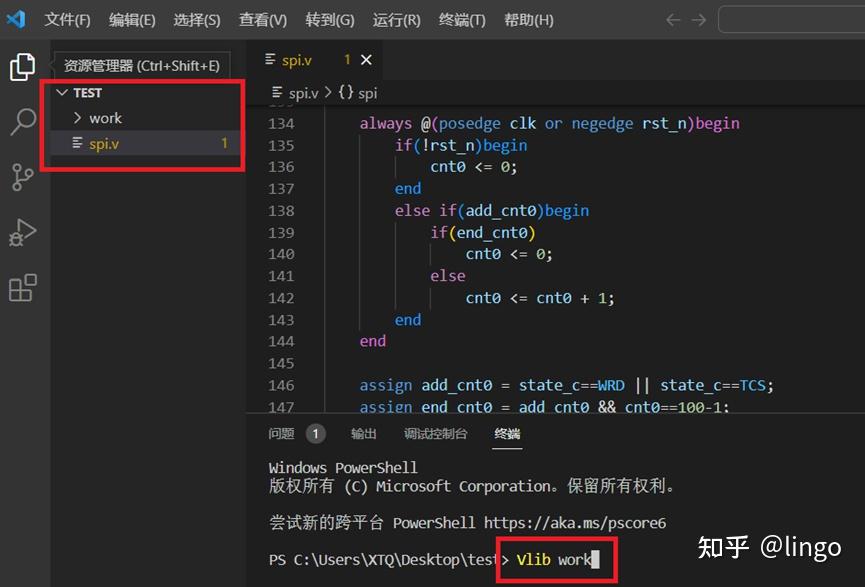The width and height of the screenshot is (865, 587).
Task: Open the Source Control icon
Action: (x=22, y=177)
